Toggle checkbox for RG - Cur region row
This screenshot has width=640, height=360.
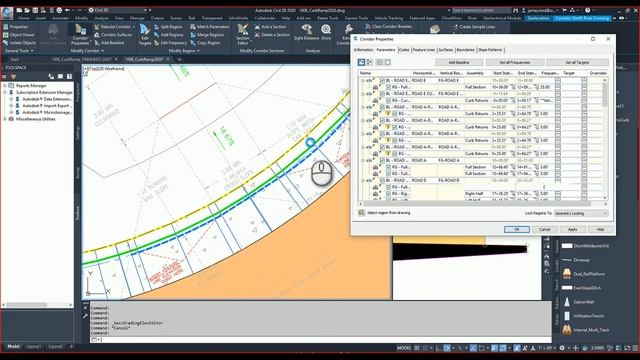point(389,100)
